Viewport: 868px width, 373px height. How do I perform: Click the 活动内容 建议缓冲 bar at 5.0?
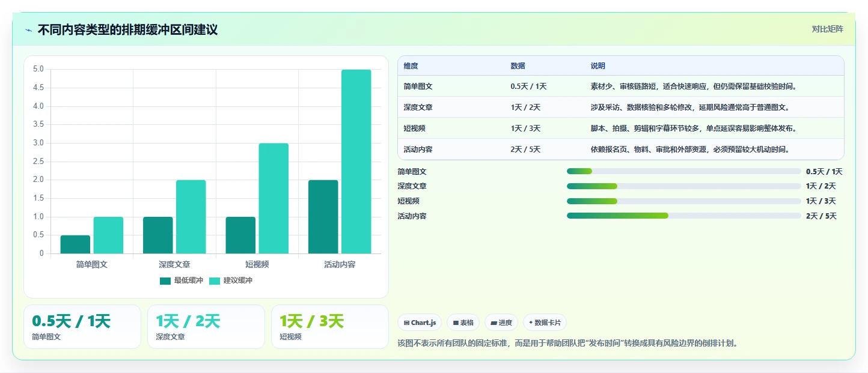tap(356, 162)
